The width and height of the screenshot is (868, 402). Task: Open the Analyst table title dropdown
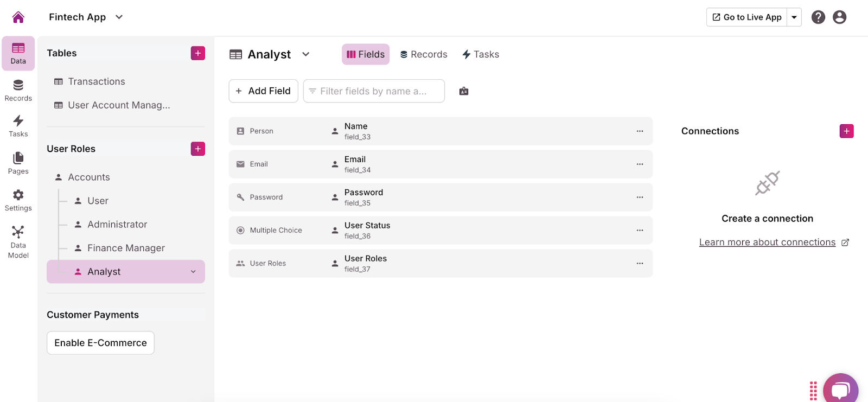[306, 54]
